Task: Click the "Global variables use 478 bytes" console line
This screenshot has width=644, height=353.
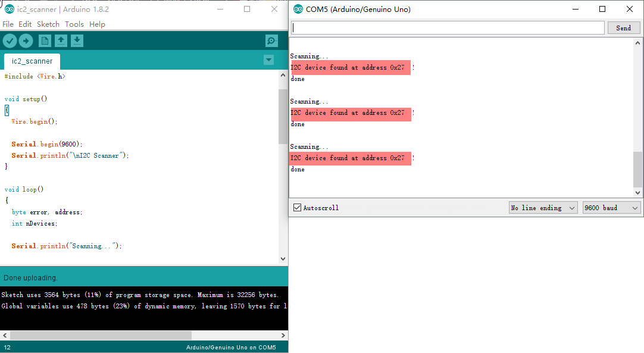Action: pos(144,306)
